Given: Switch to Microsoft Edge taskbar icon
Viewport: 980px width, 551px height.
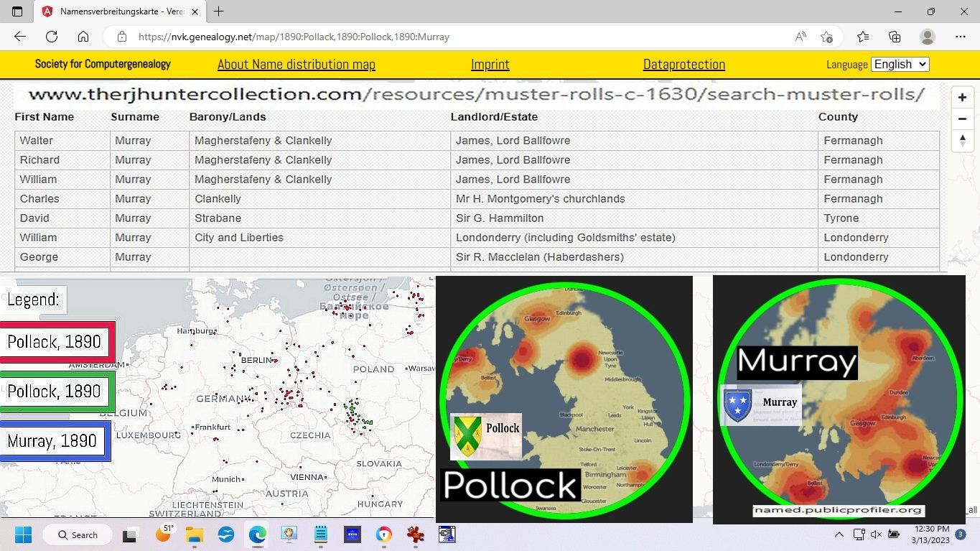Looking at the screenshot, I should (258, 534).
